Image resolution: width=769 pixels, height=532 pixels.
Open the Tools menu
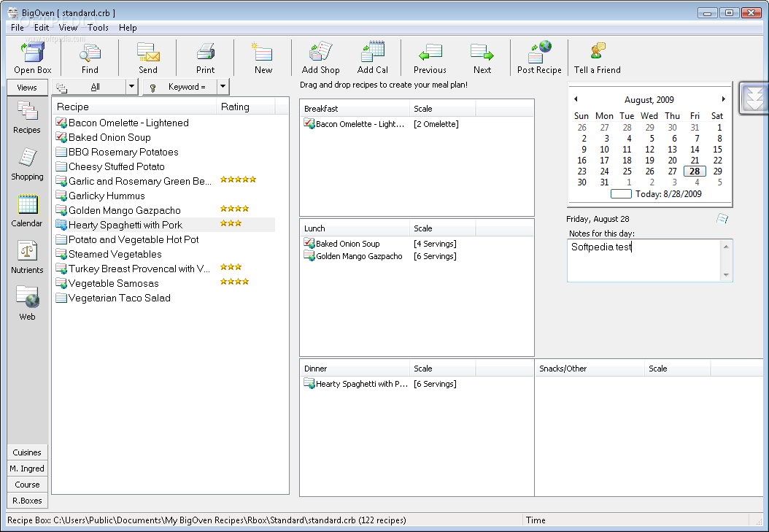pos(98,28)
